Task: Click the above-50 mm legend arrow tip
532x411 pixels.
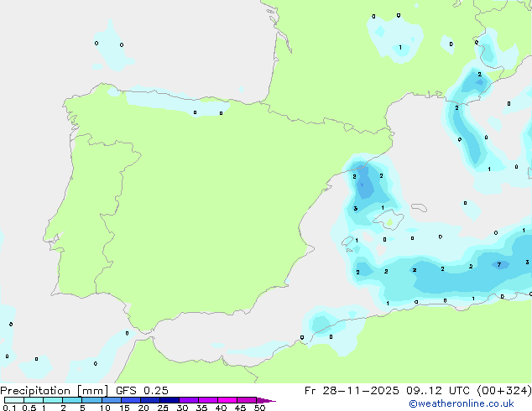Action: tap(266, 400)
